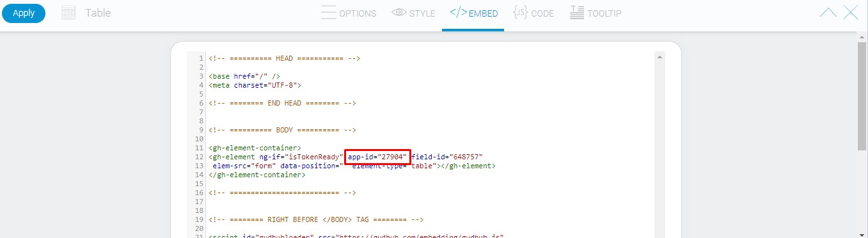Open the Code tab
This screenshot has width=868, height=238.
point(533,13)
